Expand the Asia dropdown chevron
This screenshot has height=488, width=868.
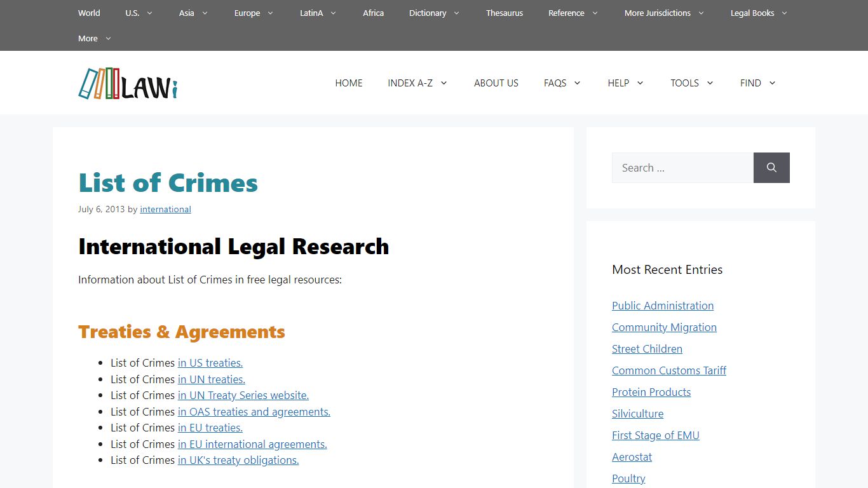(x=205, y=13)
